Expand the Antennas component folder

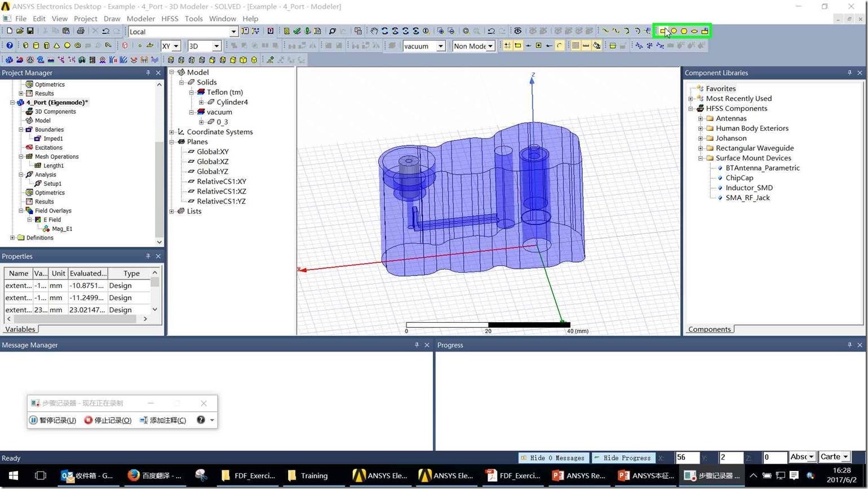[x=701, y=118]
